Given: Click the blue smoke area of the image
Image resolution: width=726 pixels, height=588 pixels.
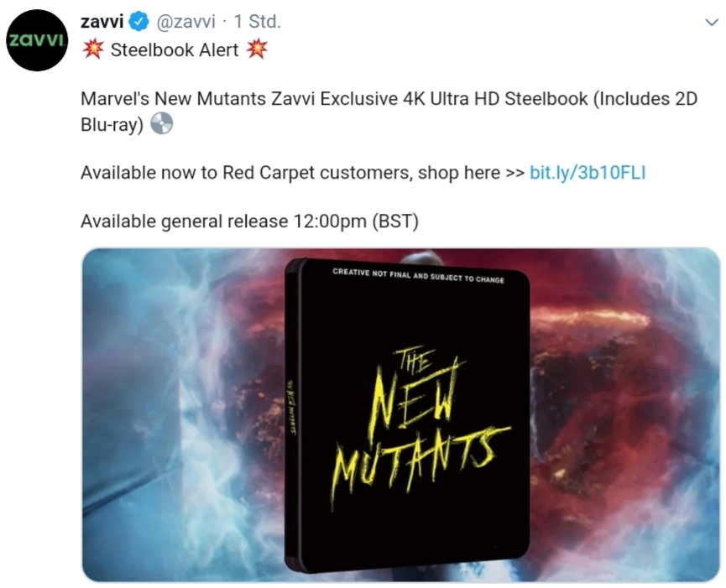Looking at the screenshot, I should click(176, 416).
